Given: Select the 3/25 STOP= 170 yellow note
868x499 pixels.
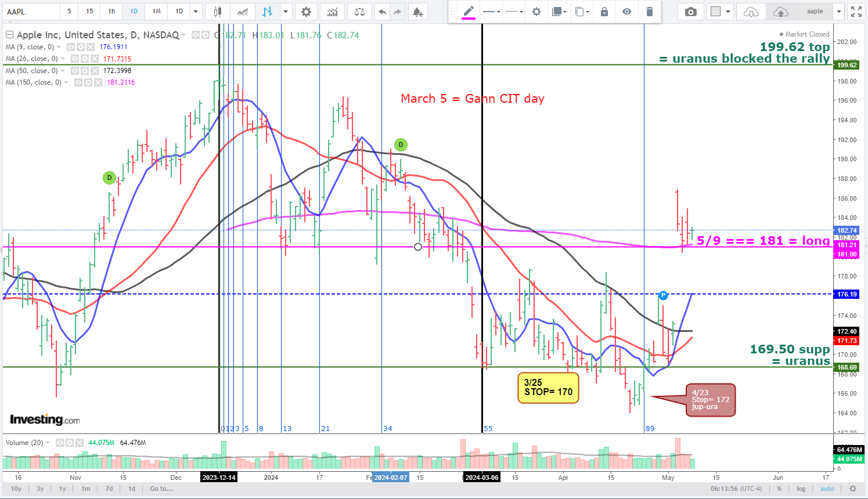Looking at the screenshot, I should pyautogui.click(x=548, y=388).
